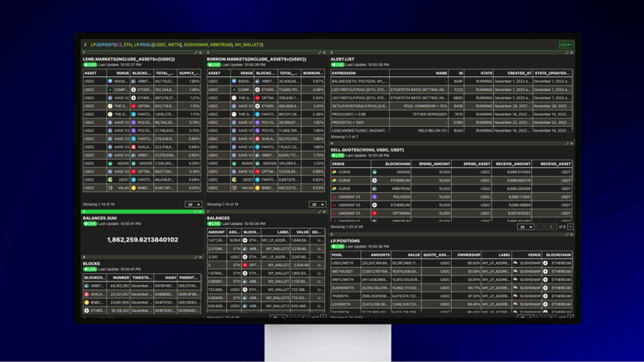
Task: Click into the LP.DEPOSIT command input
Action: point(320,45)
